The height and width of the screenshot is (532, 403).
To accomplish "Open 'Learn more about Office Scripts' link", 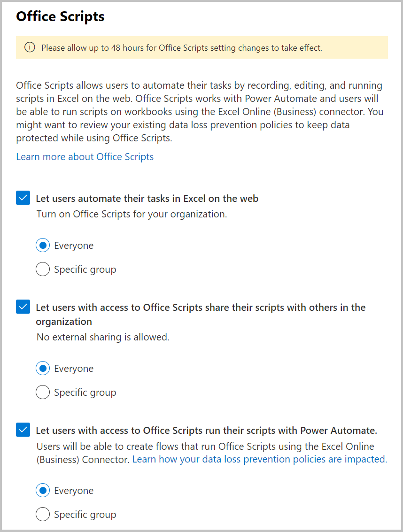I will click(85, 157).
